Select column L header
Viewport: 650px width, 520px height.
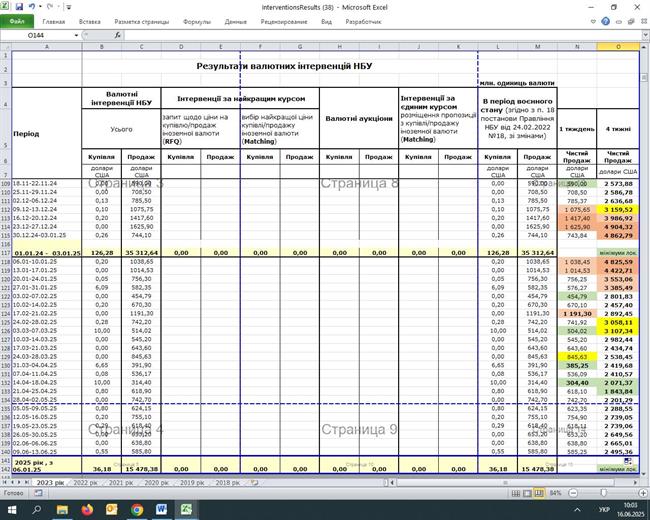click(498, 47)
